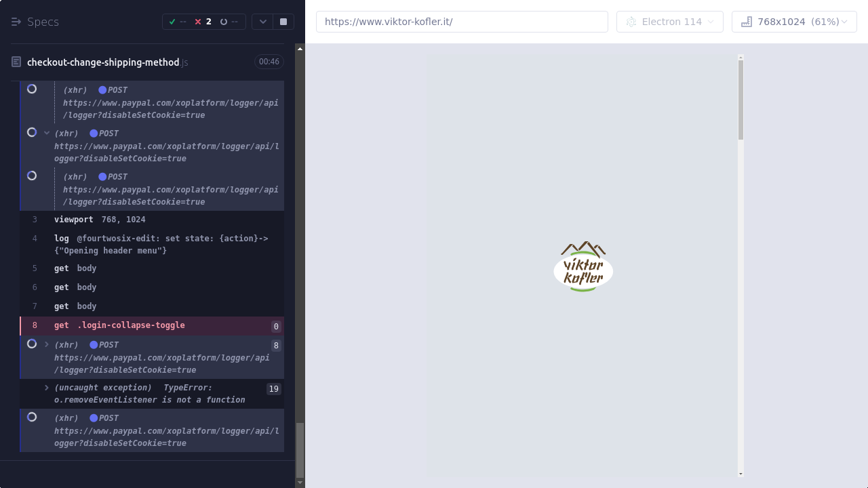This screenshot has width=868, height=488.
Task: Click the spec file document icon
Action: [x=16, y=62]
